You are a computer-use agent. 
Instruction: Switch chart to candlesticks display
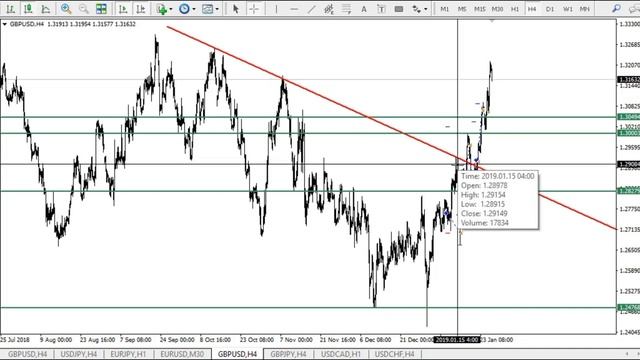pyautogui.click(x=28, y=9)
